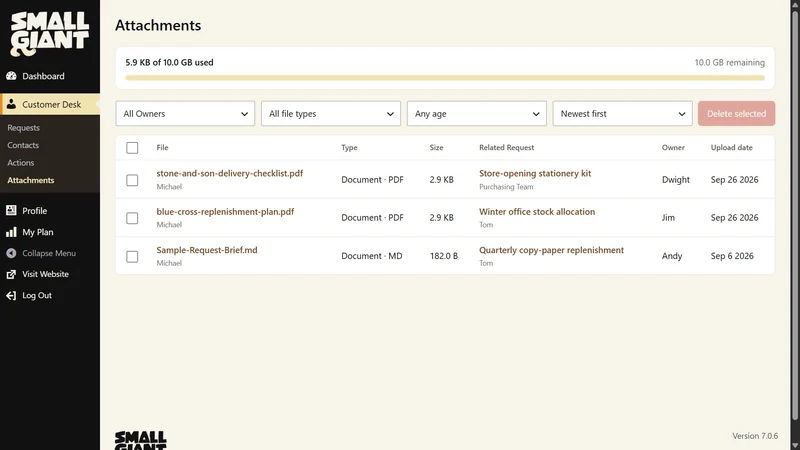Open Quarterly copy-paper replenishment request
Viewport: 800px width, 450px height.
551,250
